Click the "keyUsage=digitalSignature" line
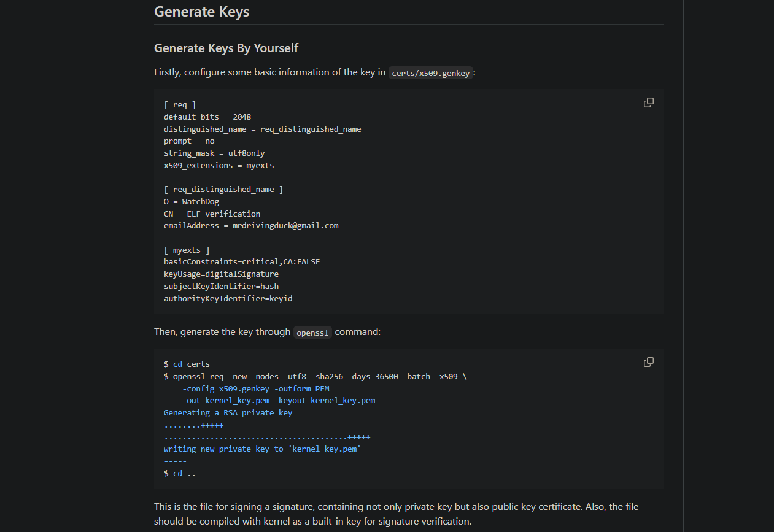The width and height of the screenshot is (774, 532). point(221,274)
